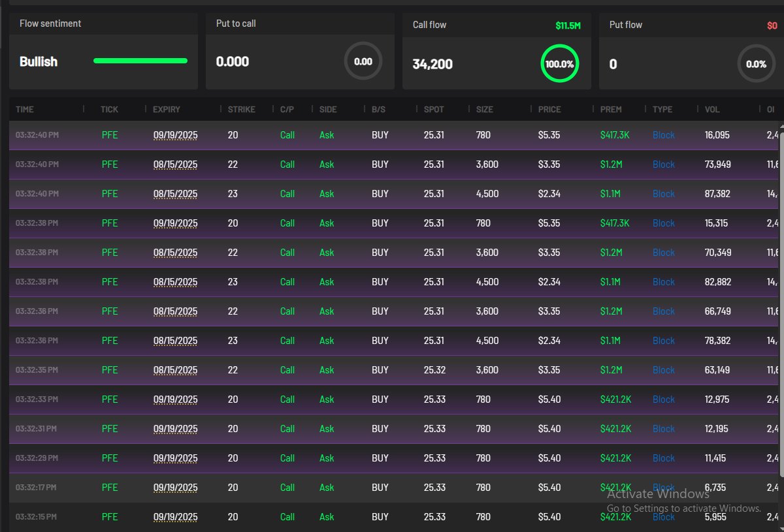
Task: Sort by the PRICE column header
Action: [549, 109]
